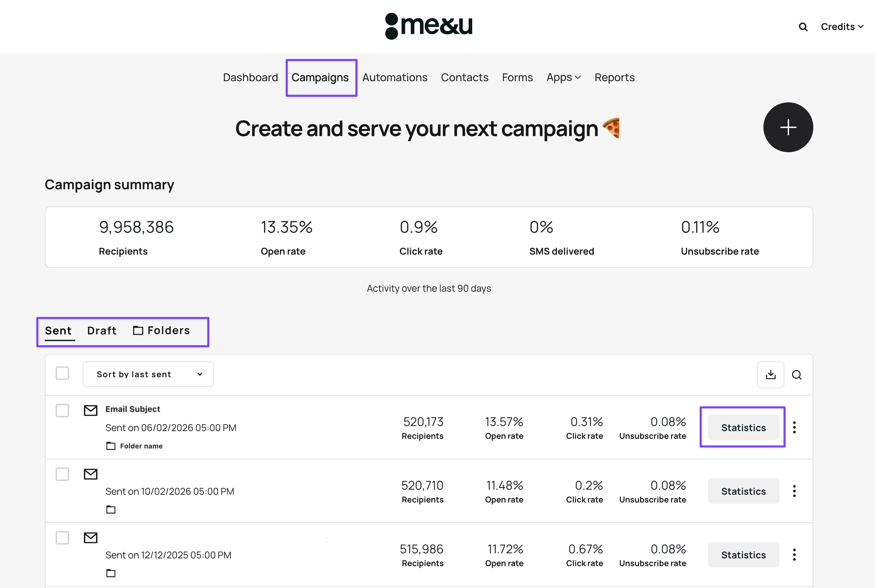Click the plus button to create campaign
The width and height of the screenshot is (875, 588).
[x=788, y=128]
